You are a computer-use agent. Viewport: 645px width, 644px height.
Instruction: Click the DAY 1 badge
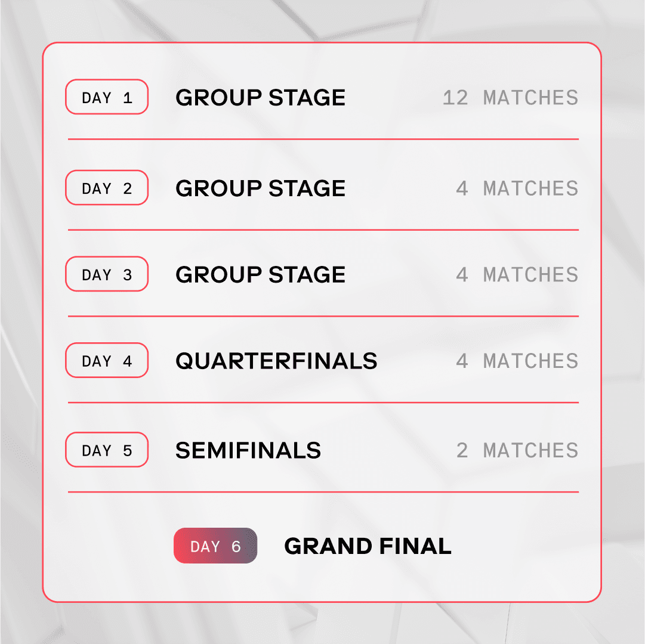(107, 97)
